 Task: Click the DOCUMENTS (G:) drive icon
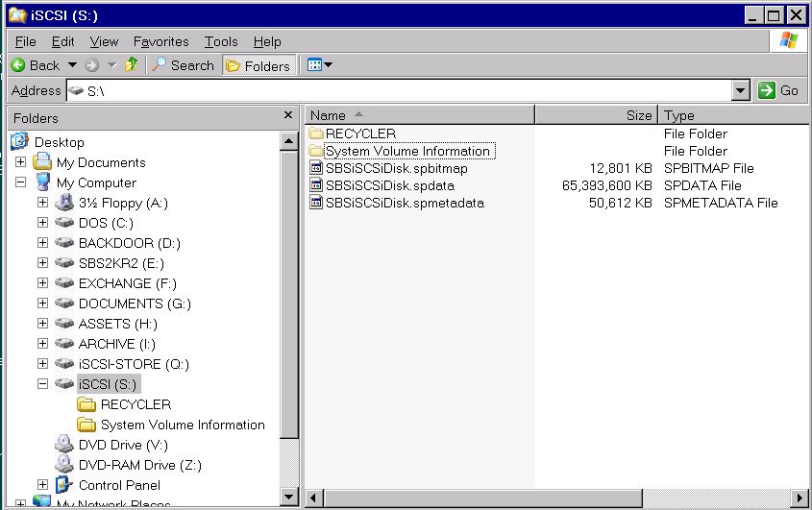[64, 303]
